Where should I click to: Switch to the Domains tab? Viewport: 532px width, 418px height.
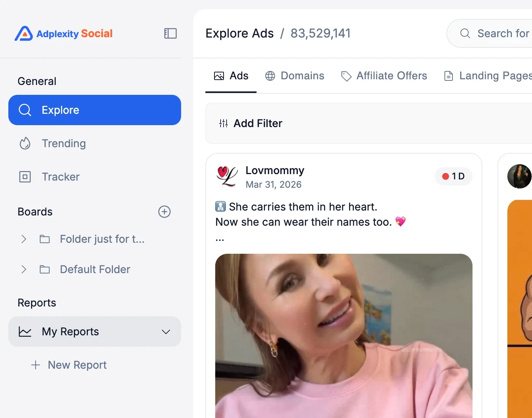295,76
